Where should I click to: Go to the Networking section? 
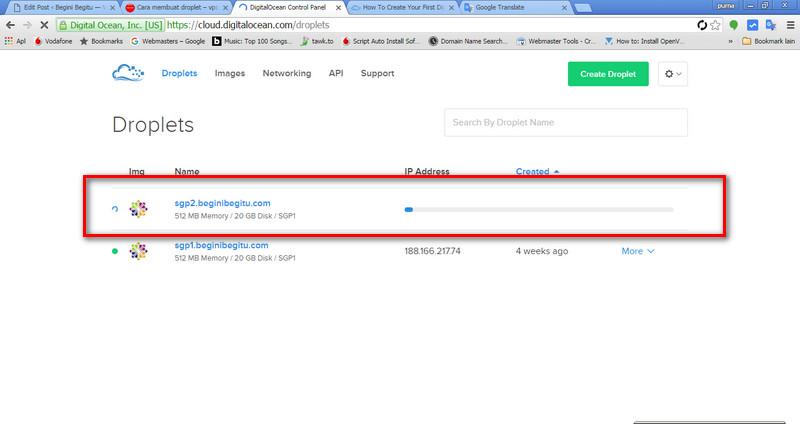pos(287,73)
